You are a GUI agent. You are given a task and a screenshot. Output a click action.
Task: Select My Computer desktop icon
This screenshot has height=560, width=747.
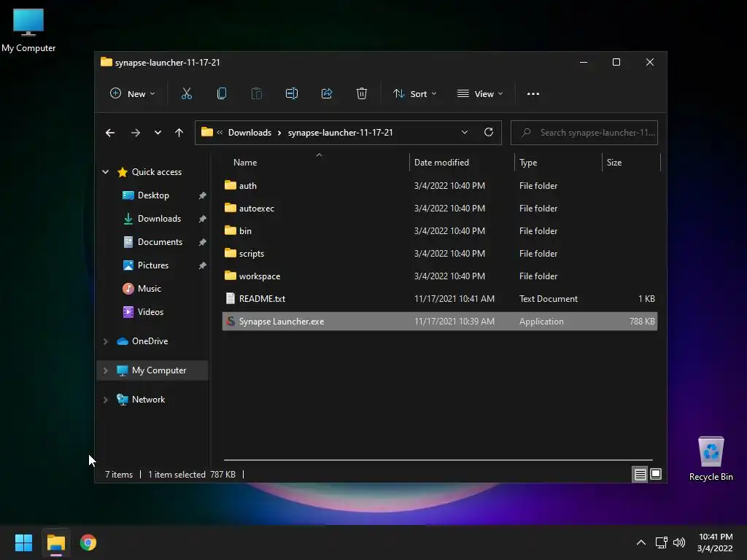point(28,29)
